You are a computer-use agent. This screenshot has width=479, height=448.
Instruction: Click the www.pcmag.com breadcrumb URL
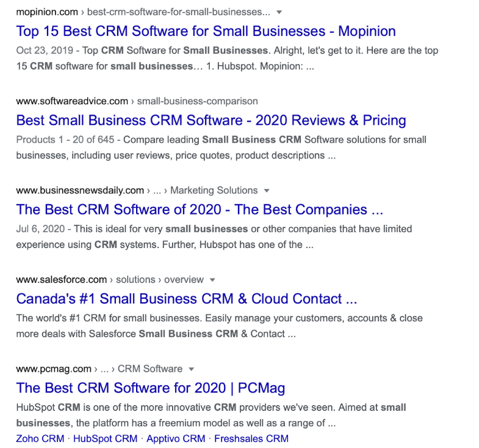pos(99,369)
